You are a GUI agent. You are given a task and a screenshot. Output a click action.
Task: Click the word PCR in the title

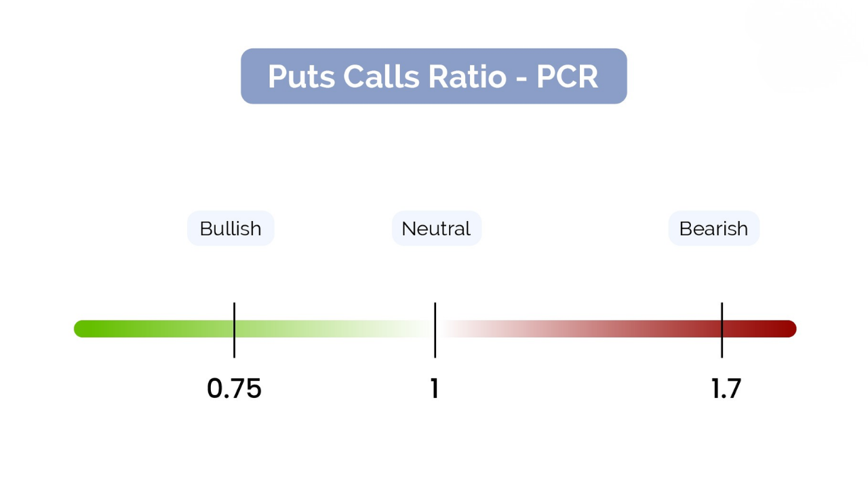567,77
